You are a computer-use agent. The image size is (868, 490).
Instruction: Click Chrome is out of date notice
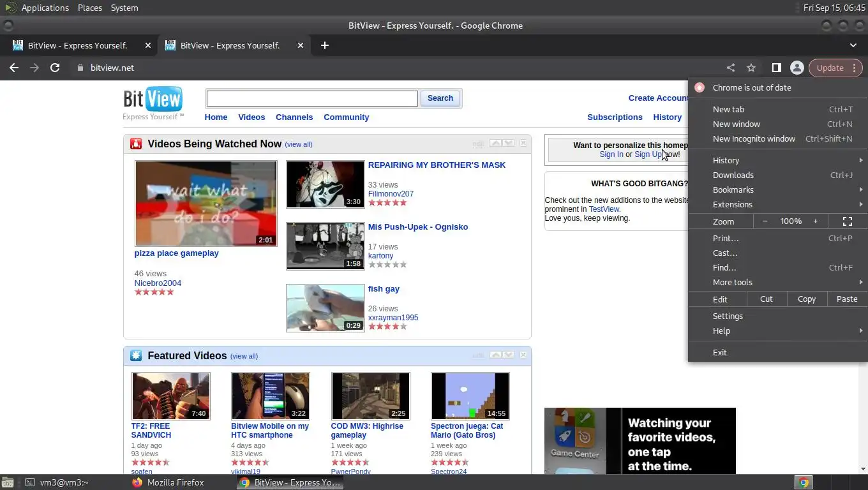(778, 87)
